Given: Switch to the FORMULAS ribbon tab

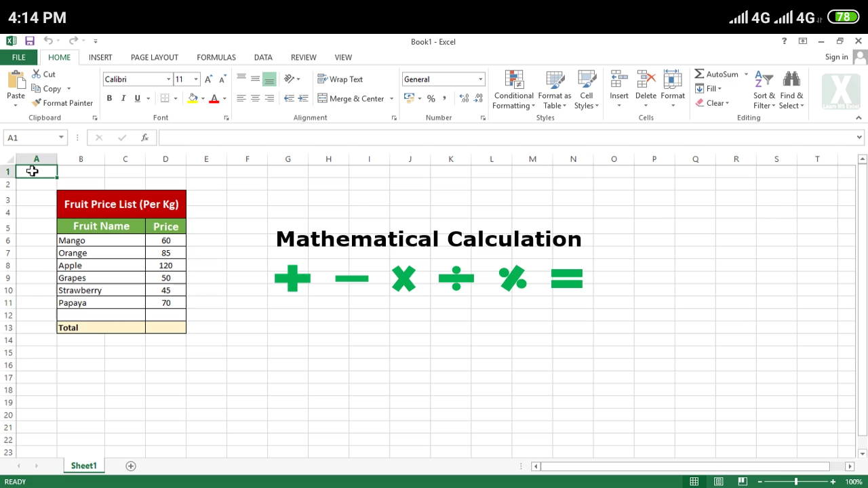Looking at the screenshot, I should coord(216,58).
